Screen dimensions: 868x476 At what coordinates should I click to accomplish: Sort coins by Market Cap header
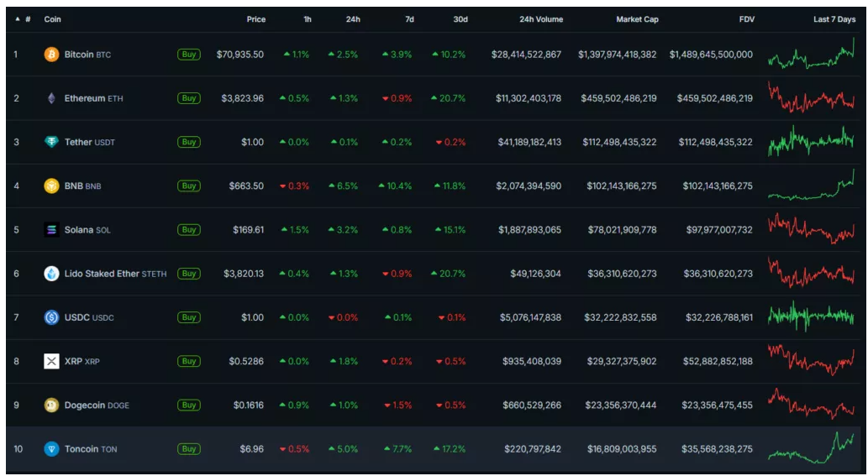[x=637, y=19]
